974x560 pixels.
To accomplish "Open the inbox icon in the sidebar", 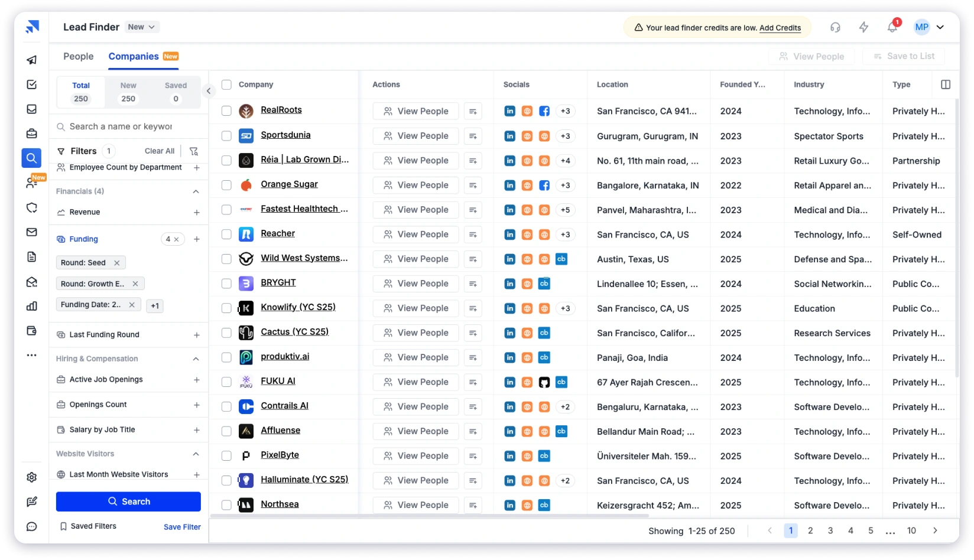I will (x=31, y=109).
